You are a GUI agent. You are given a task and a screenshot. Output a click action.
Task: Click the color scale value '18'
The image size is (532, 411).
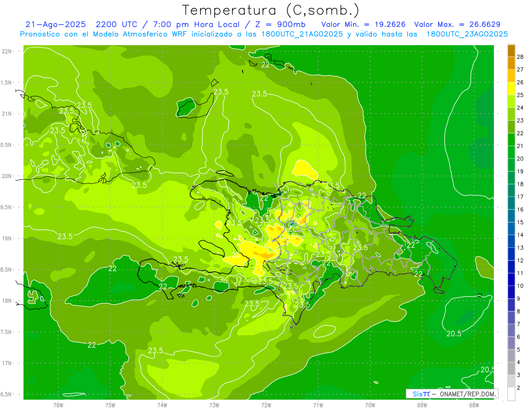pyautogui.click(x=520, y=184)
